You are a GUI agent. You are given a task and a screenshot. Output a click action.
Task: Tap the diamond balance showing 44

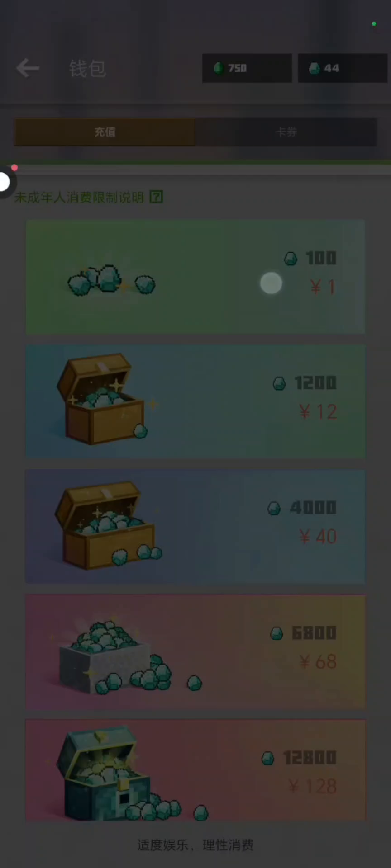(343, 68)
